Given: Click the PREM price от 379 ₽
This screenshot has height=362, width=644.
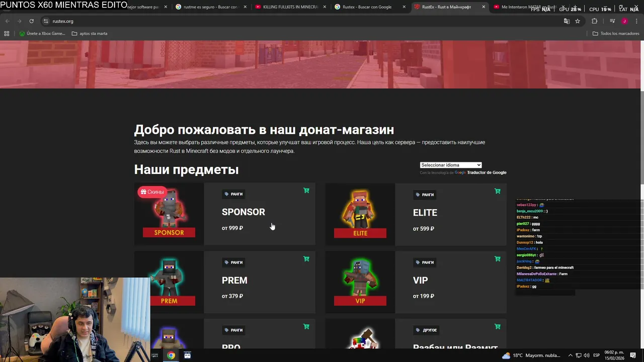Looking at the screenshot, I should [x=232, y=296].
